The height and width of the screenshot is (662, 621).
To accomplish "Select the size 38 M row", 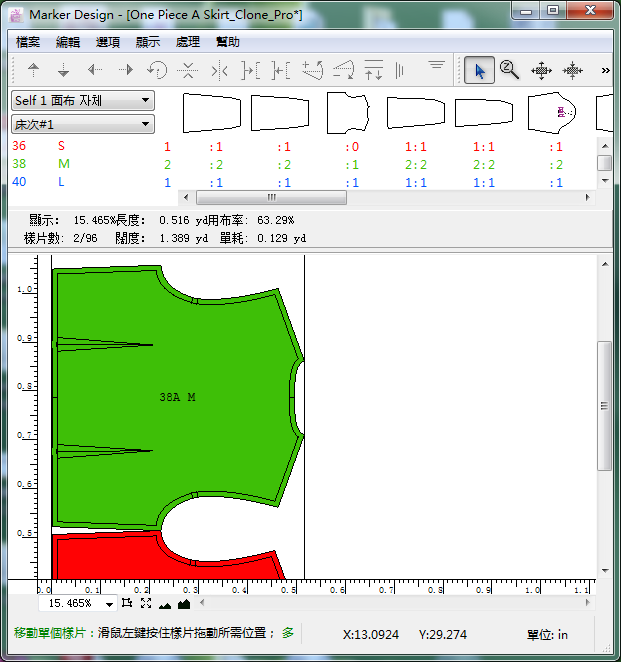I will (63, 164).
